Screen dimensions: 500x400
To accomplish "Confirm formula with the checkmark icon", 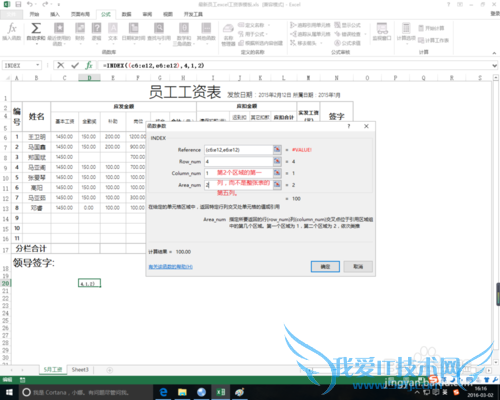I will click(75, 65).
